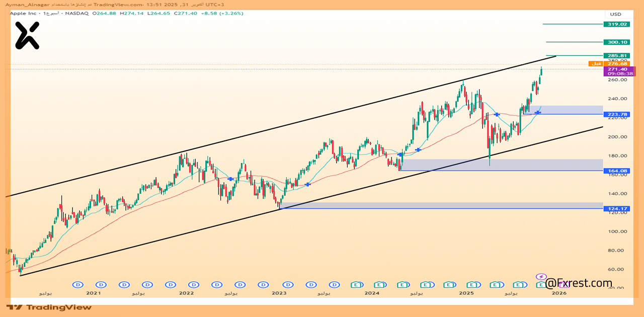The image size is (644, 317).
Task: Select the shaded support zone above 124.17
Action: tap(443, 205)
